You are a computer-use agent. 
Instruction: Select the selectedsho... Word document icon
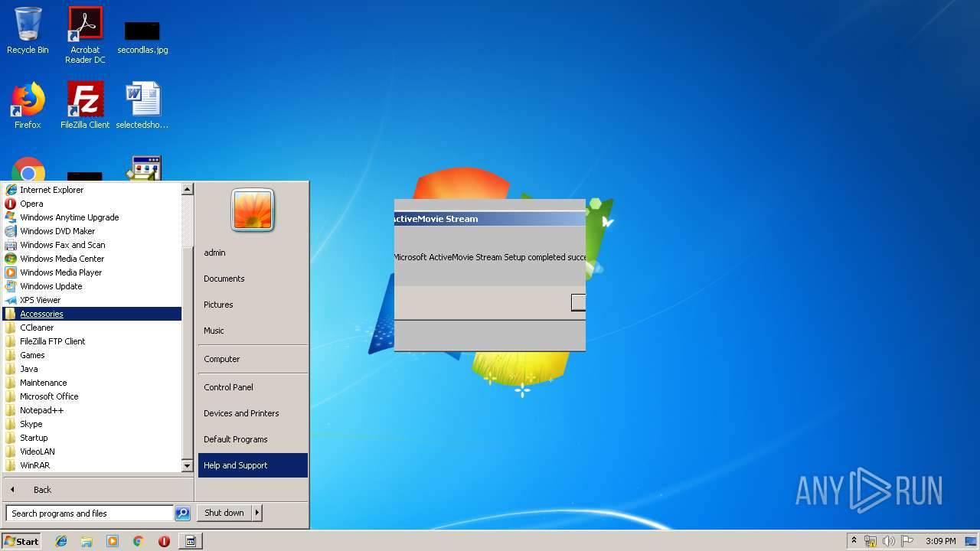pyautogui.click(x=142, y=106)
